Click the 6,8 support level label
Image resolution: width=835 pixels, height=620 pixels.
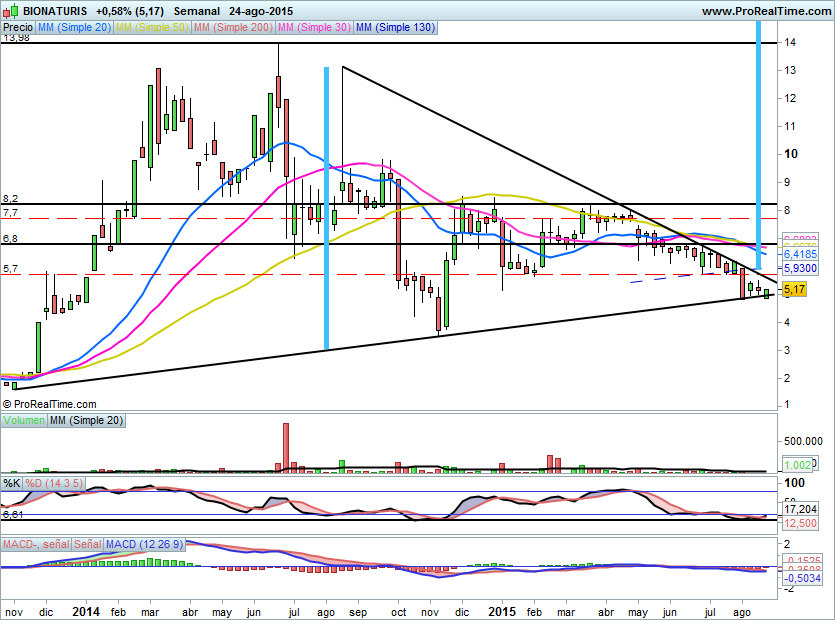click(10, 239)
